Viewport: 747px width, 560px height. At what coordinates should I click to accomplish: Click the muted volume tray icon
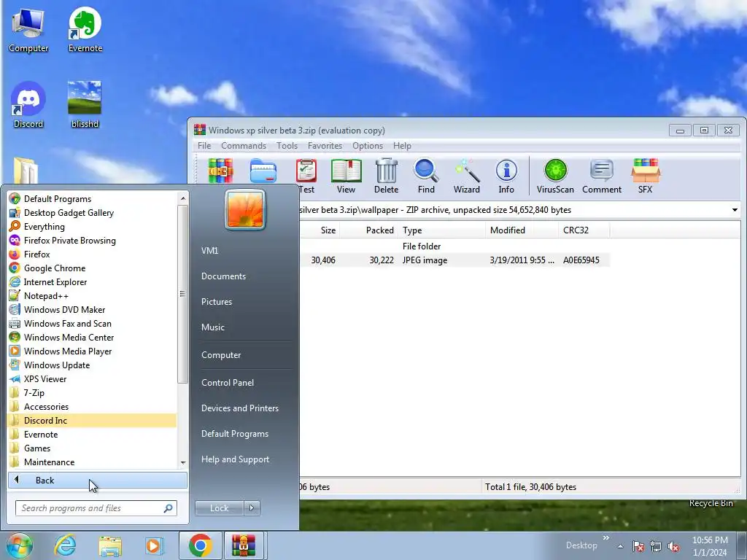(673, 547)
